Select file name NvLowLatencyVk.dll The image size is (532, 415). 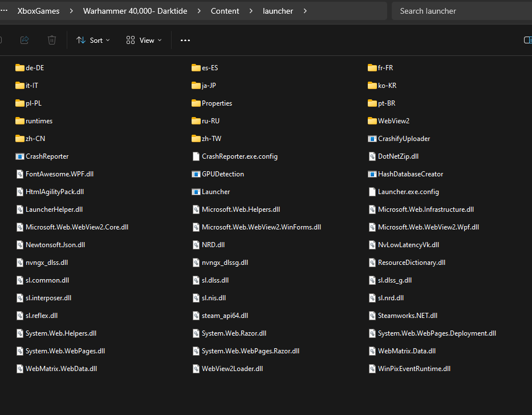[x=408, y=244]
